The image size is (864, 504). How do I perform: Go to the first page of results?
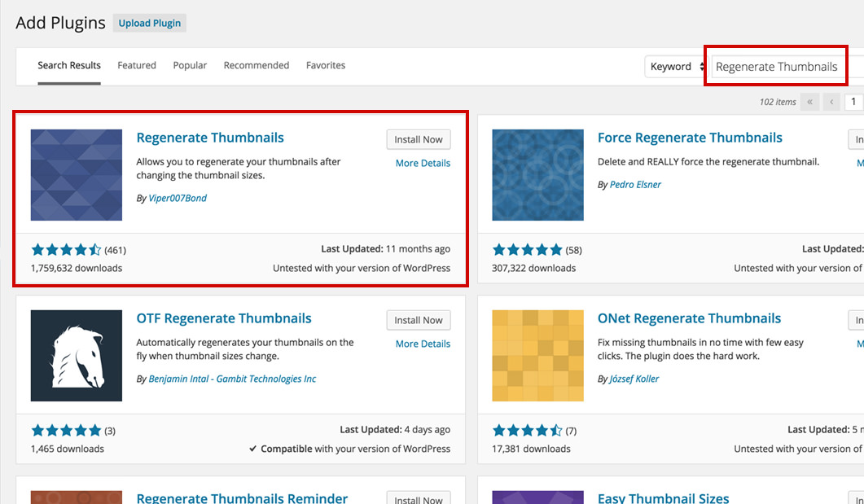(809, 102)
